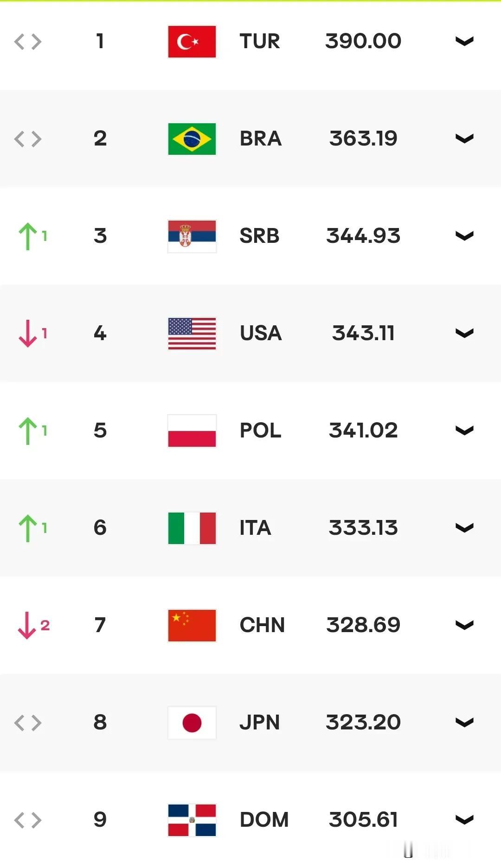Expand the TUR row details chevron
501x868 pixels.
pyautogui.click(x=464, y=42)
